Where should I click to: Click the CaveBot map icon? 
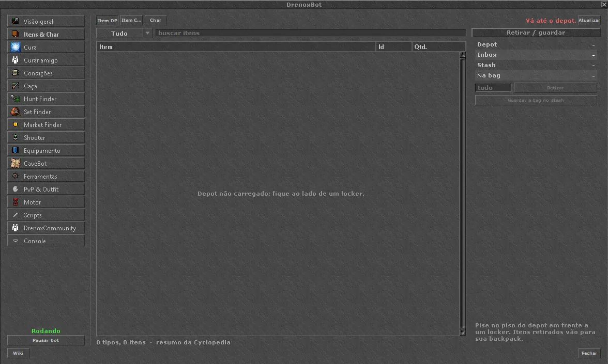tap(15, 163)
